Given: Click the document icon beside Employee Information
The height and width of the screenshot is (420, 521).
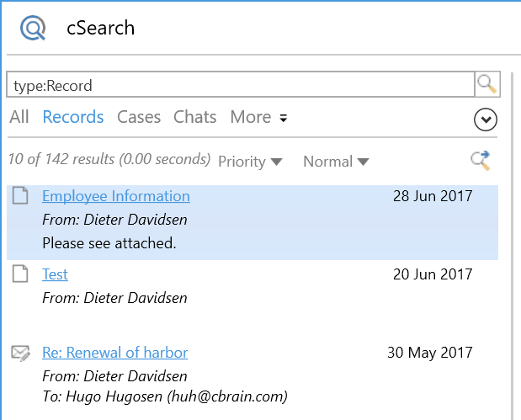Looking at the screenshot, I should 20,197.
